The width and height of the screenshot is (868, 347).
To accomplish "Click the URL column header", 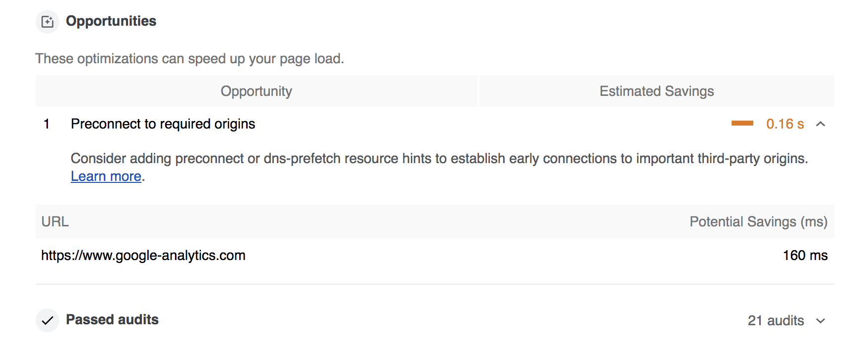I will pyautogui.click(x=55, y=221).
